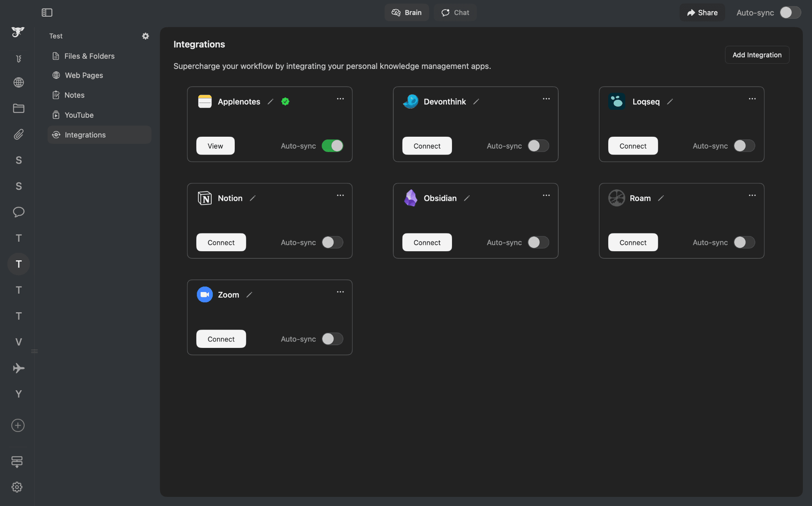Enable Notion Auto-sync toggle
The width and height of the screenshot is (812, 506).
[x=332, y=242]
